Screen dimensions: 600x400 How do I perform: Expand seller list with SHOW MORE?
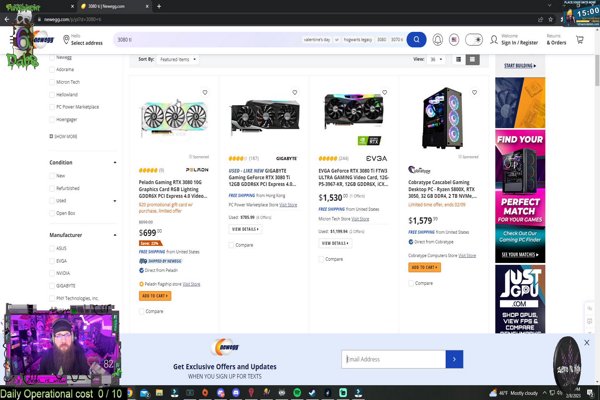coord(63,136)
